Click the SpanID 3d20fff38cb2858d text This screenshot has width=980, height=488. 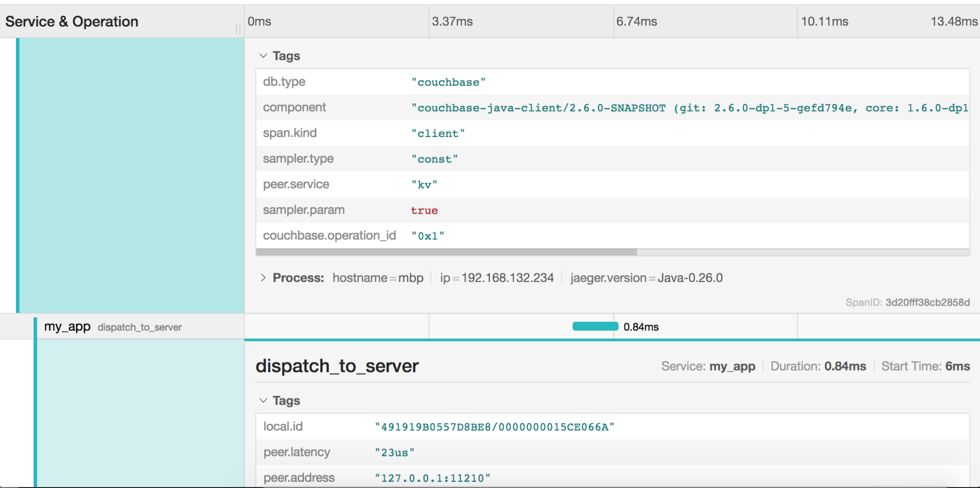point(908,302)
